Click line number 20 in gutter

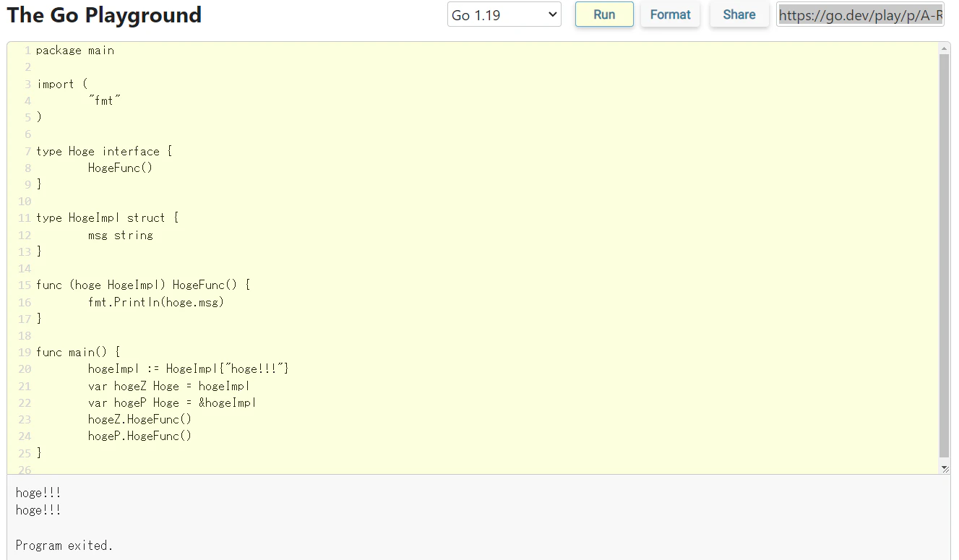point(25,369)
